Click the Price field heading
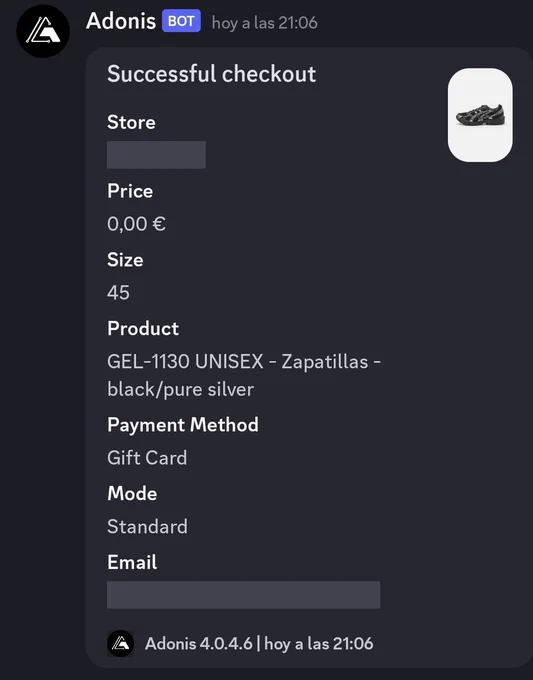Viewport: 533px width, 680px height. tap(130, 191)
